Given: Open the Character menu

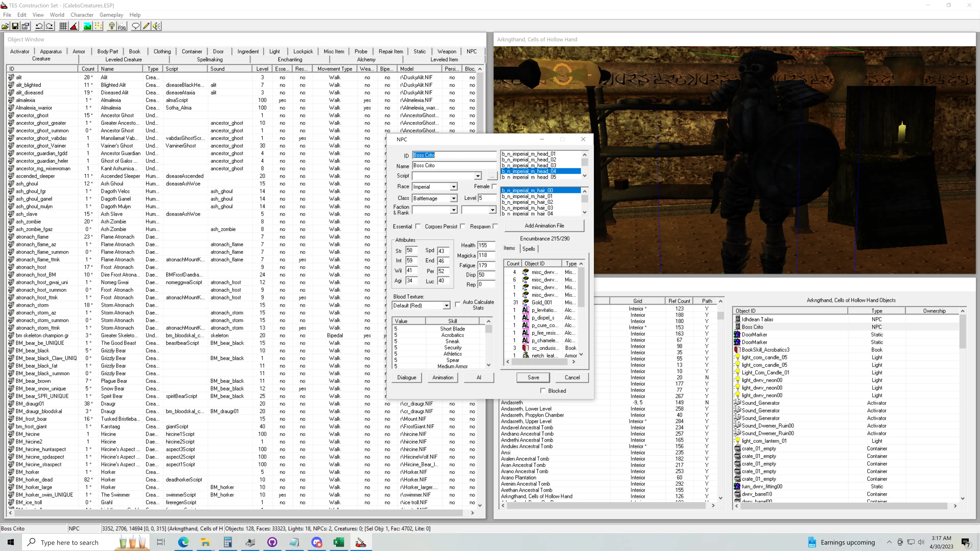Looking at the screenshot, I should [82, 15].
